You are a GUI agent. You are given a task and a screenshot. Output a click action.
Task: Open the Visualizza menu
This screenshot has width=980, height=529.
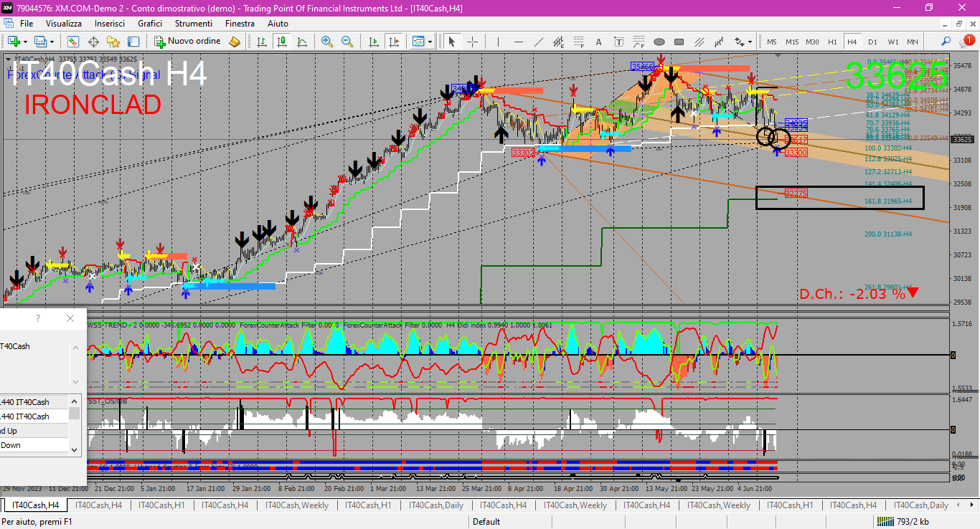click(x=64, y=23)
